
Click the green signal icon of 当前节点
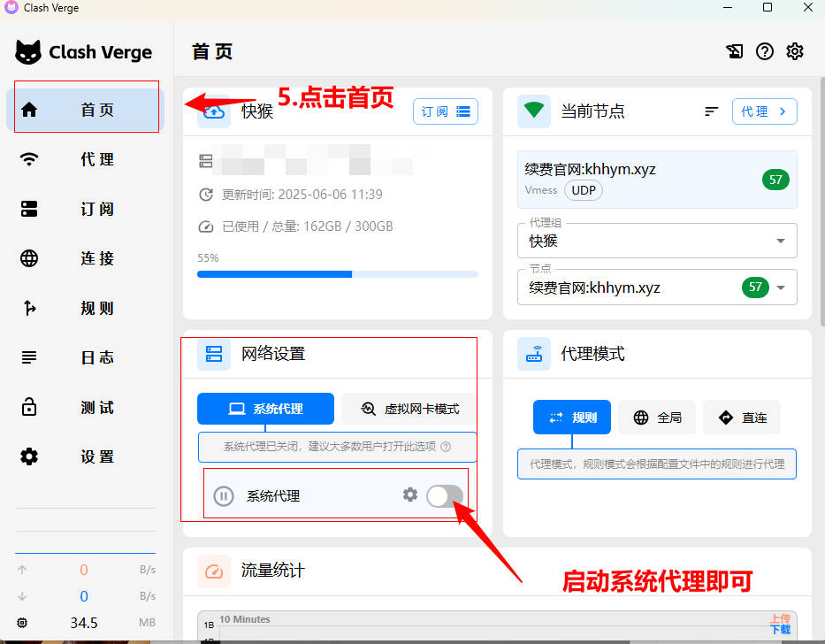pos(533,111)
